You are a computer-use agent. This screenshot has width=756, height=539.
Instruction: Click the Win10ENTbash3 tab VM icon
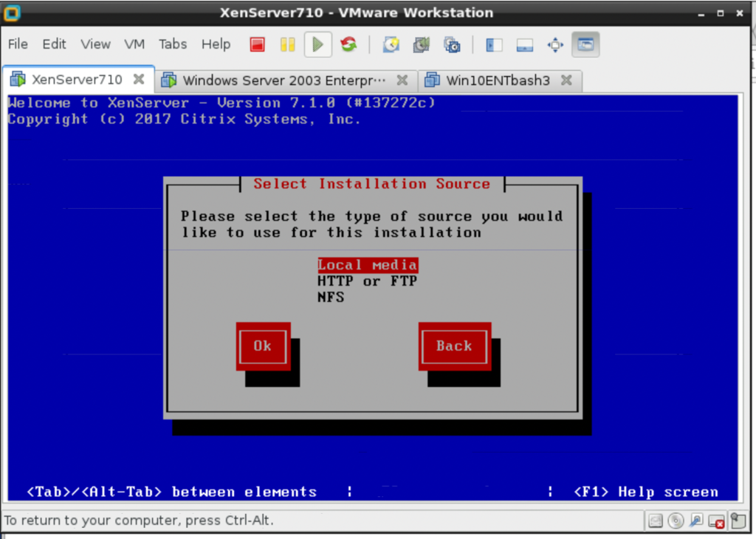[x=432, y=80]
